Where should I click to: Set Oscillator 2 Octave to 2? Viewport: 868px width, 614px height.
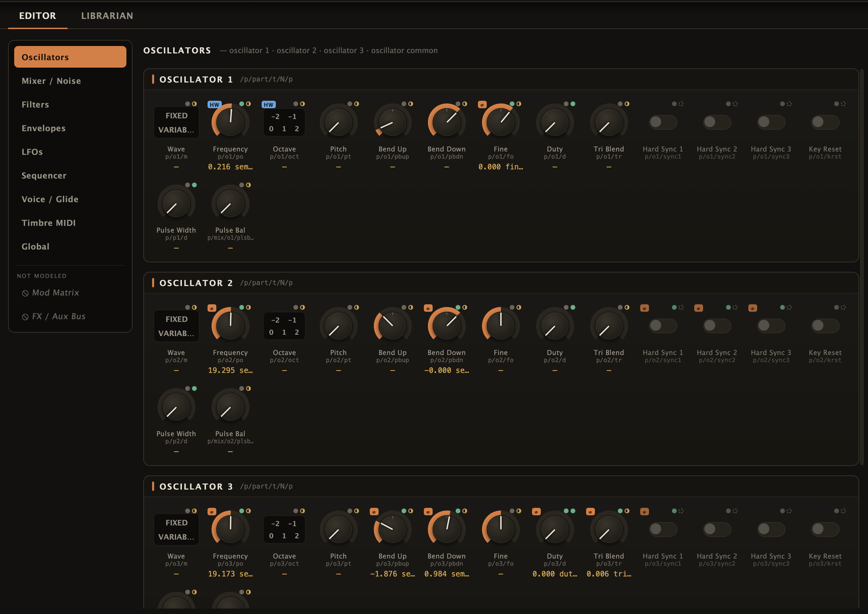[x=297, y=332]
